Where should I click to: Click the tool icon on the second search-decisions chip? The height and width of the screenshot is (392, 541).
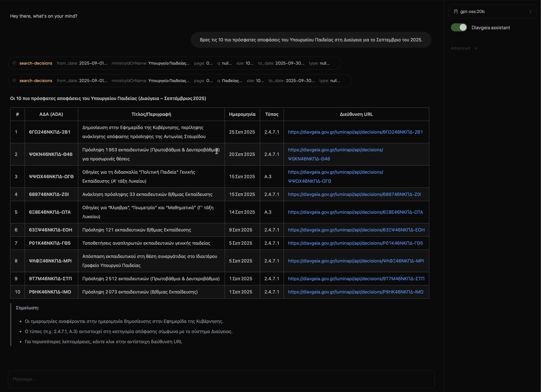(14, 81)
